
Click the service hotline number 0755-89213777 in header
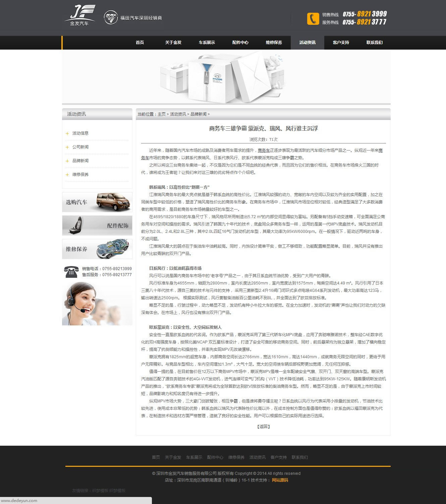(x=365, y=22)
